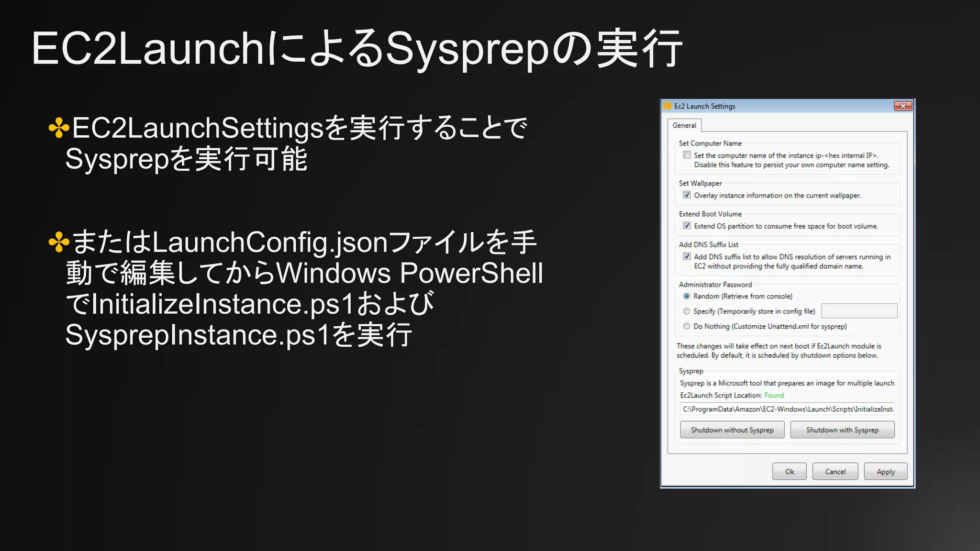The image size is (980, 551).
Task: Close the Ec2 Launch Settings dialog
Action: [902, 106]
